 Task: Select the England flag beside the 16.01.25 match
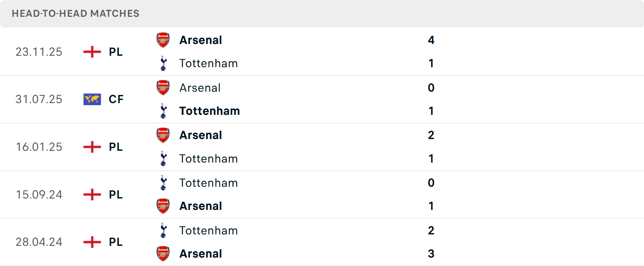pos(92,147)
